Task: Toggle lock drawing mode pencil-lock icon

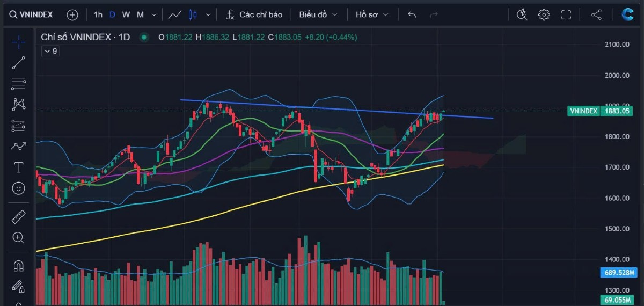Action: pyautogui.click(x=18, y=287)
